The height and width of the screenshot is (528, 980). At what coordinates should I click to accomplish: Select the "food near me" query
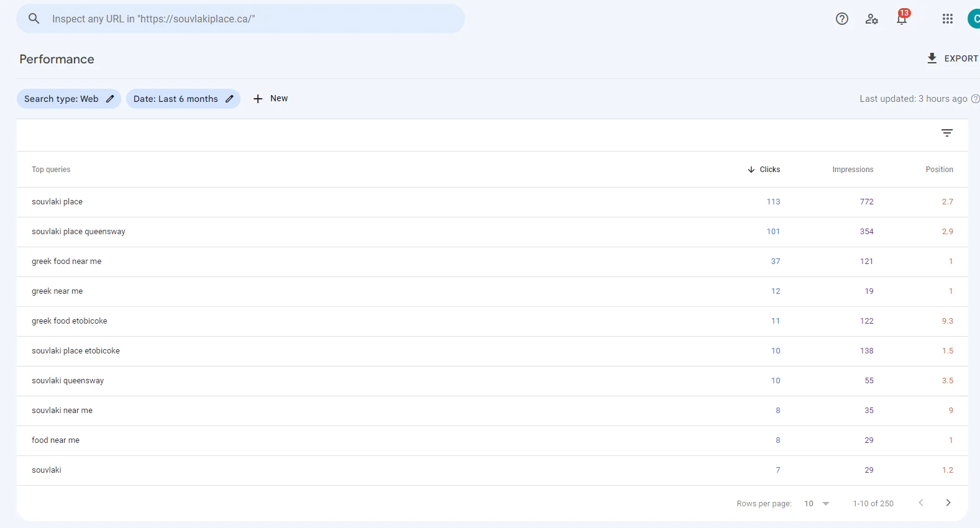55,440
